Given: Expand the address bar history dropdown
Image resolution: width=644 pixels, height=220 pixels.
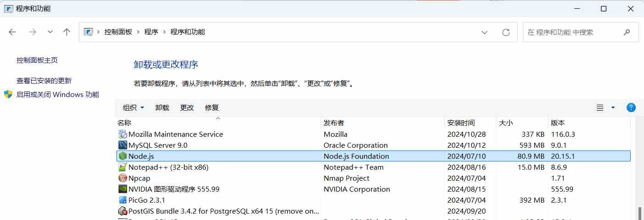Looking at the screenshot, I should pyautogui.click(x=484, y=32).
